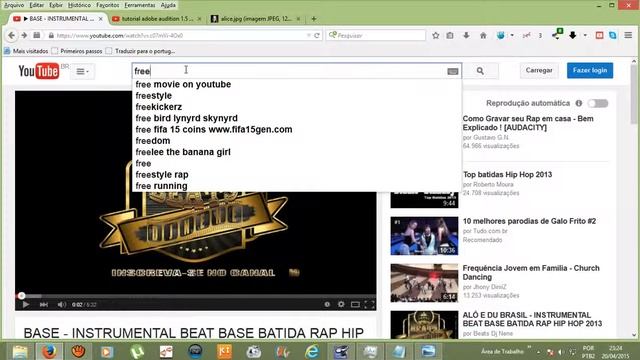Open the Arquivo menu
Image resolution: width=640 pixels, height=360 pixels.
(x=14, y=5)
